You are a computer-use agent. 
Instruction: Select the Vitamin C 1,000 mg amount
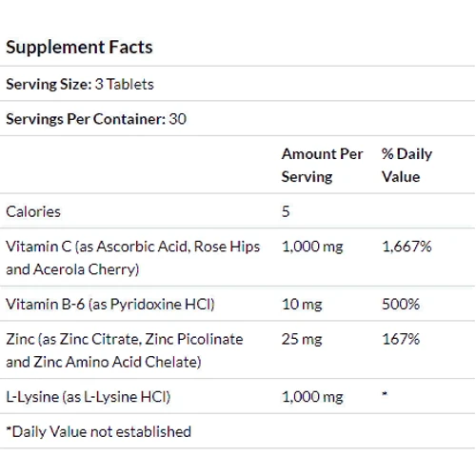tap(312, 247)
